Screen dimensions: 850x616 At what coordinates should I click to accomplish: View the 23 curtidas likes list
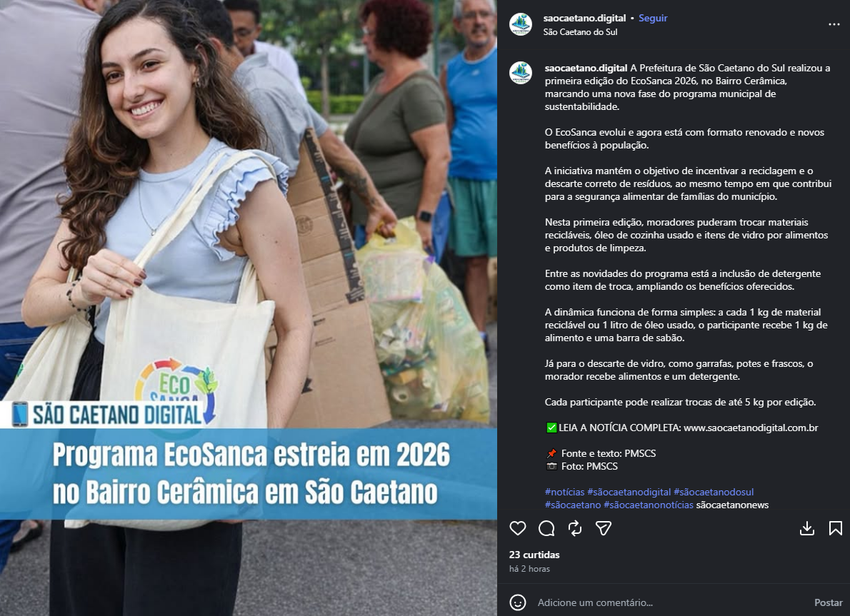(534, 555)
